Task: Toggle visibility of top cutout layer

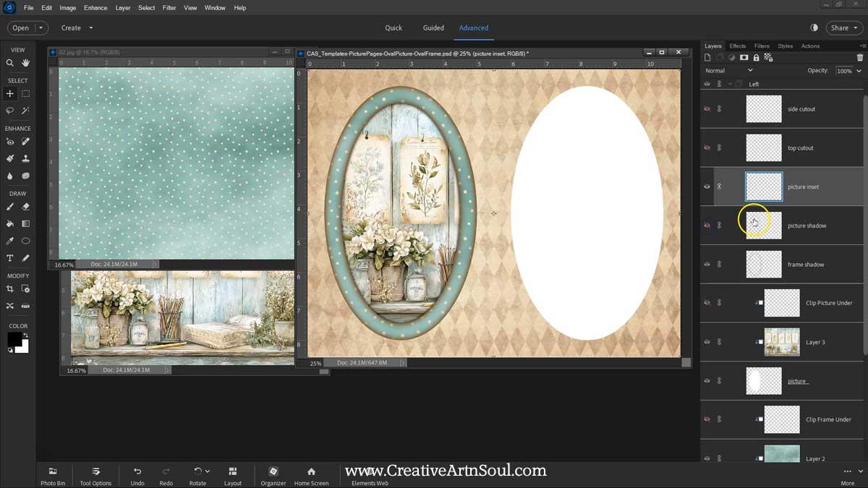Action: coord(707,148)
